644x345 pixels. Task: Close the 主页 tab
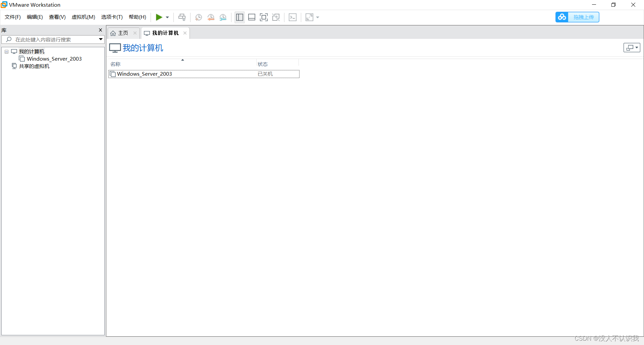point(135,33)
